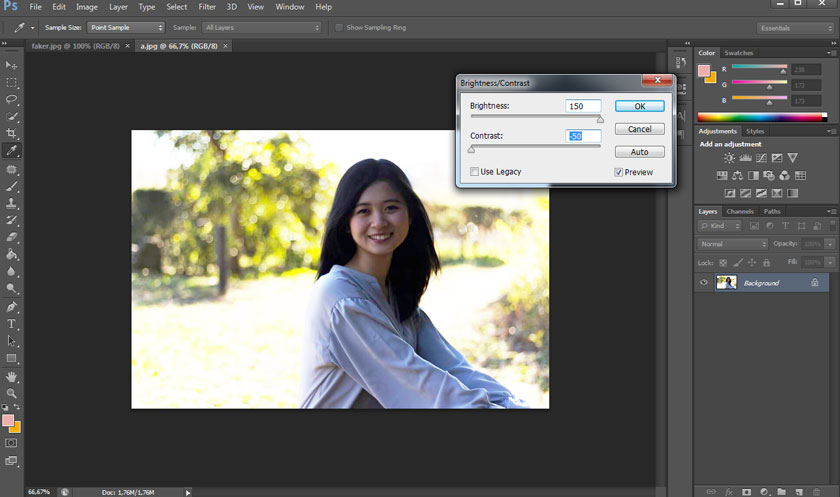Select the Zoom tool
The image size is (840, 497).
[x=12, y=393]
